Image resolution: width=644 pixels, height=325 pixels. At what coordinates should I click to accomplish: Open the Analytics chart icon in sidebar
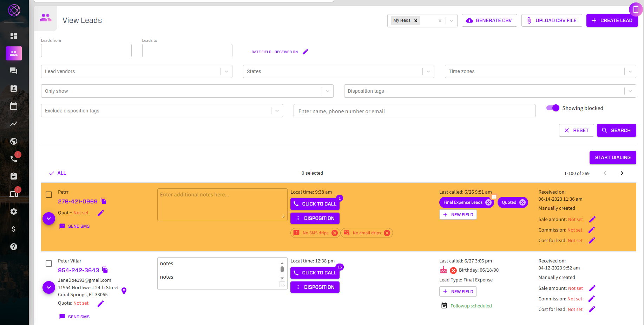(x=14, y=124)
